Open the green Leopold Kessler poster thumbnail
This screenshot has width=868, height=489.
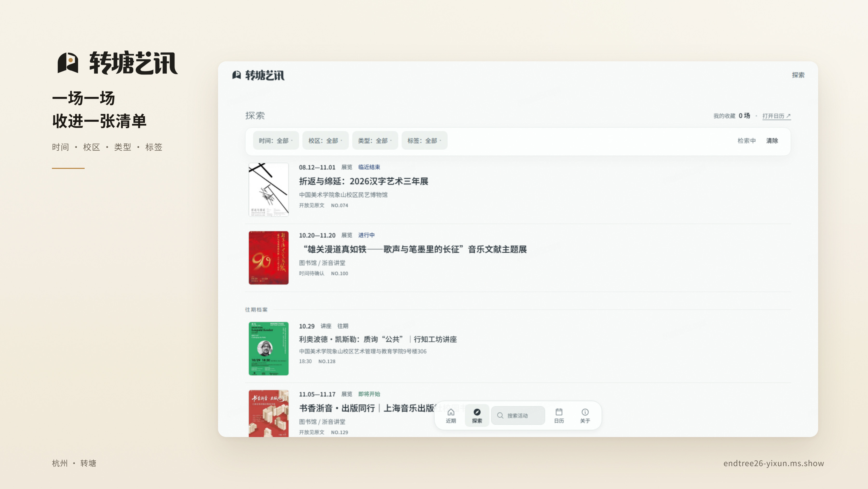pyautogui.click(x=269, y=348)
